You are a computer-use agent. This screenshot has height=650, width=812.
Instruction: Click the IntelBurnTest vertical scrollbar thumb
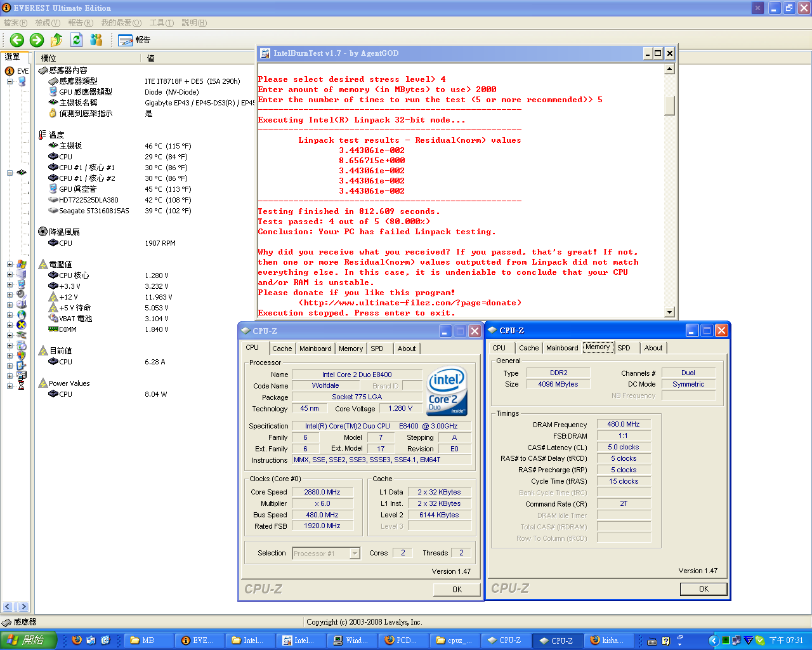[669, 105]
